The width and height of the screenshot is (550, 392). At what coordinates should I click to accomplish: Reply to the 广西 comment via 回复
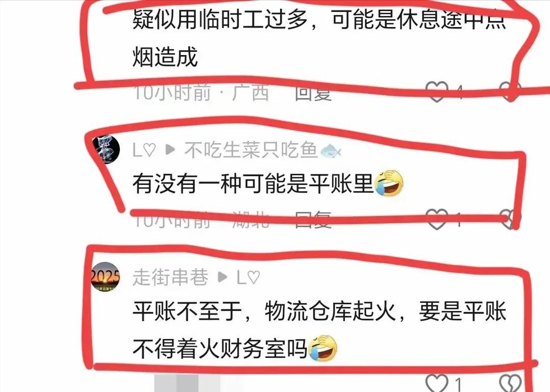pyautogui.click(x=313, y=93)
